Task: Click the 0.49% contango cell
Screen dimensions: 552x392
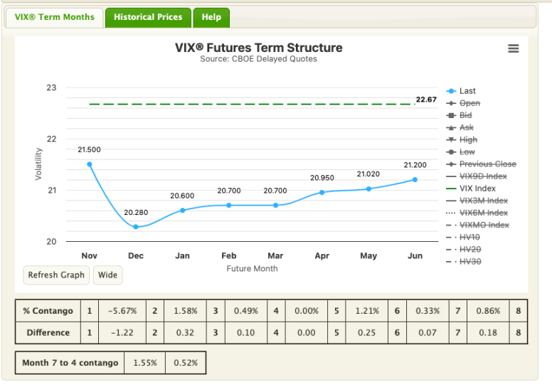Action: pyautogui.click(x=245, y=311)
